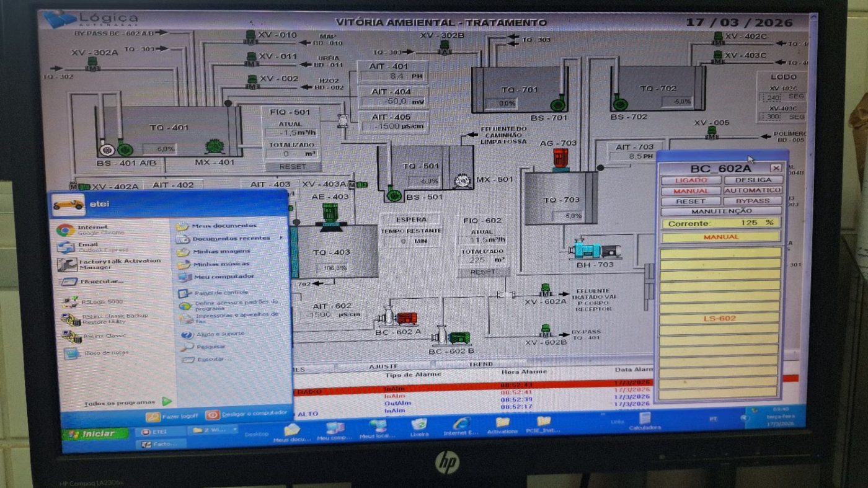The image size is (868, 488).
Task: Click Fazer logoff in the Start menu
Action: pos(172,417)
